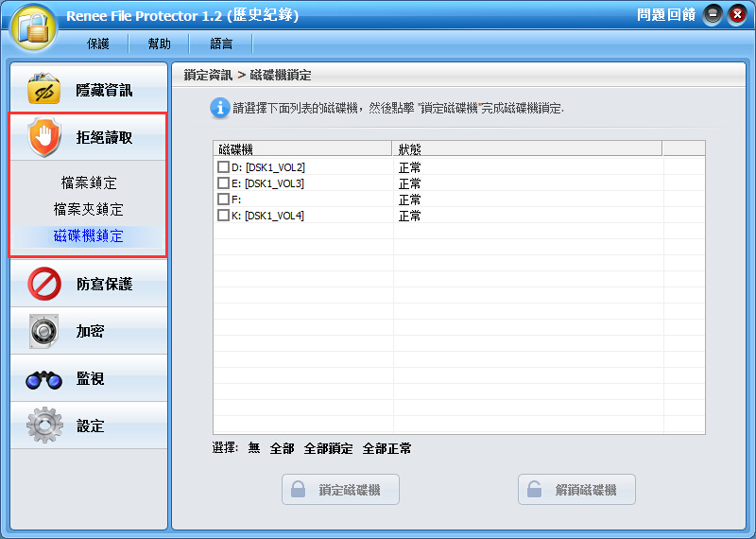The height and width of the screenshot is (539, 756).
Task: Click the shield hand icon for 拒絕讀取
Action: (44, 137)
